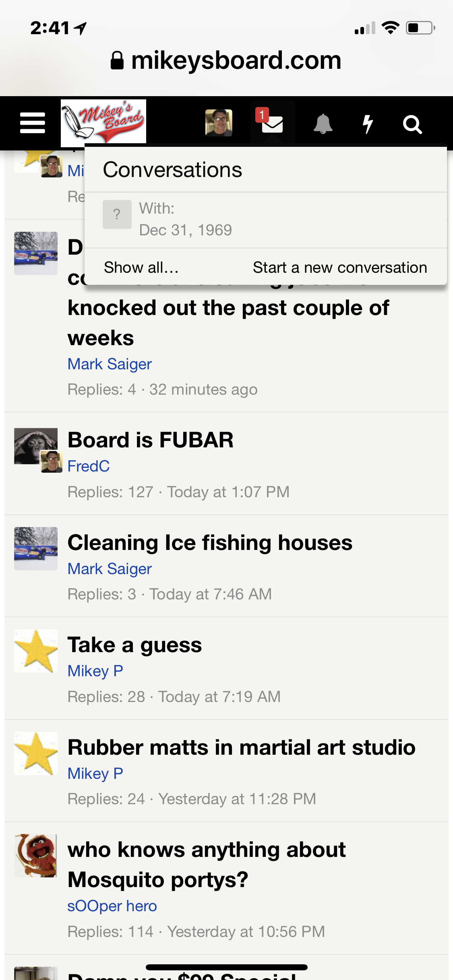Tap the mikeysboard.com address bar
The width and height of the screenshot is (453, 980).
[226, 60]
